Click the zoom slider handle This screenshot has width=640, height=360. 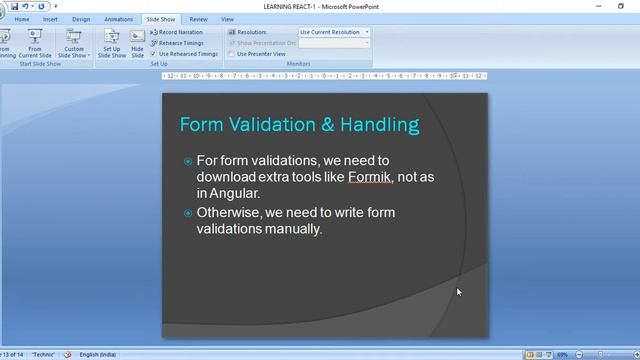600,355
